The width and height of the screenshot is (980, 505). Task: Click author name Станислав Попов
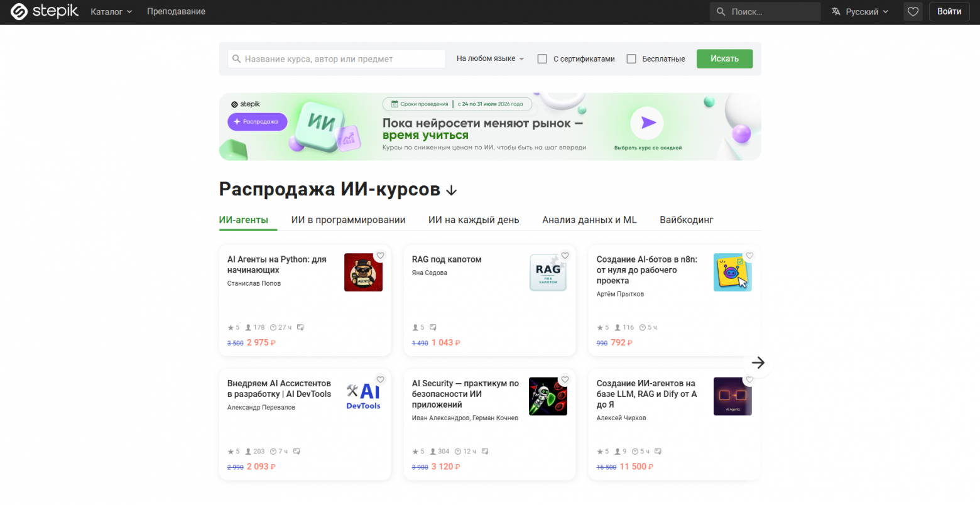click(254, 283)
